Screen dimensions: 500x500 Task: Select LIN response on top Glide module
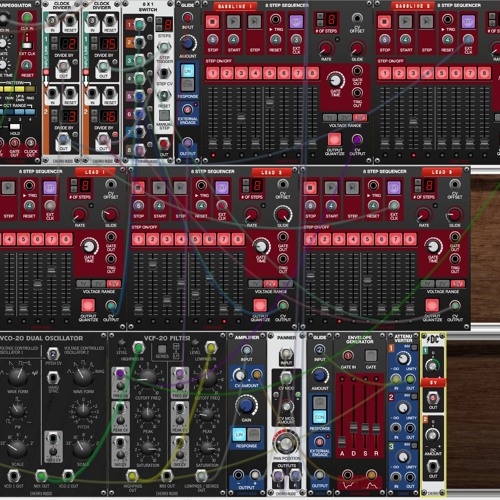point(188,71)
